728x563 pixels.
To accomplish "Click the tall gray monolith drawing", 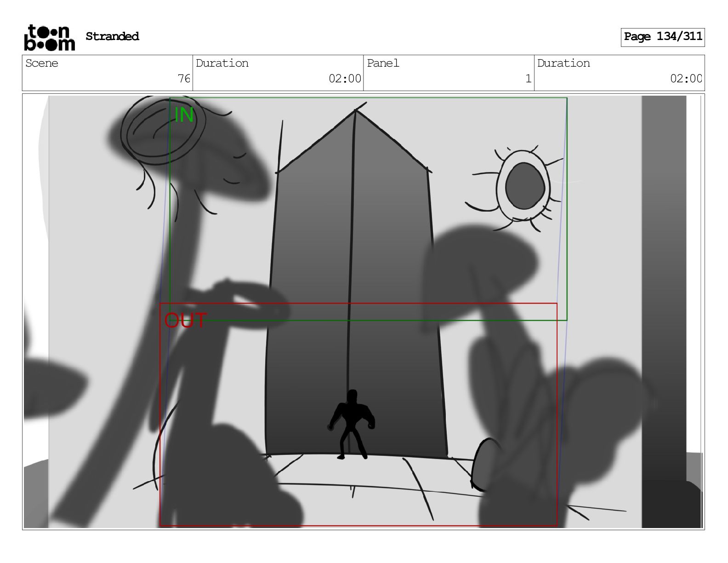I will click(355, 284).
